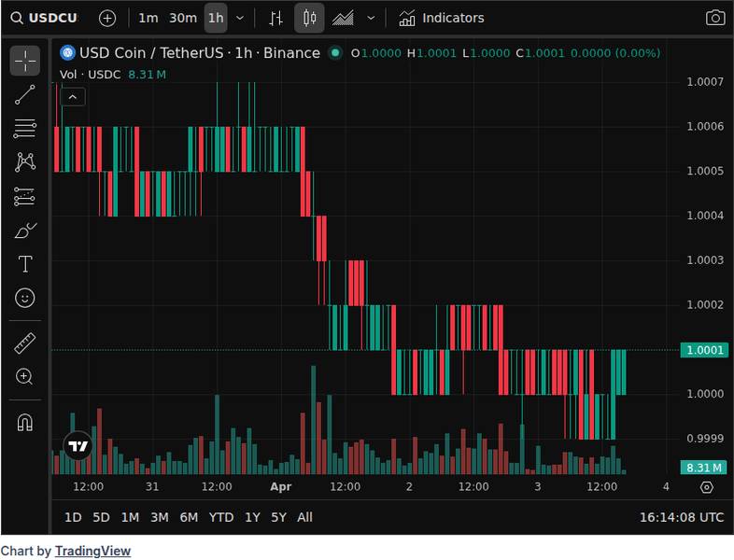
Task: Select the horizontal lines Fibonacci tool
Action: [25, 128]
